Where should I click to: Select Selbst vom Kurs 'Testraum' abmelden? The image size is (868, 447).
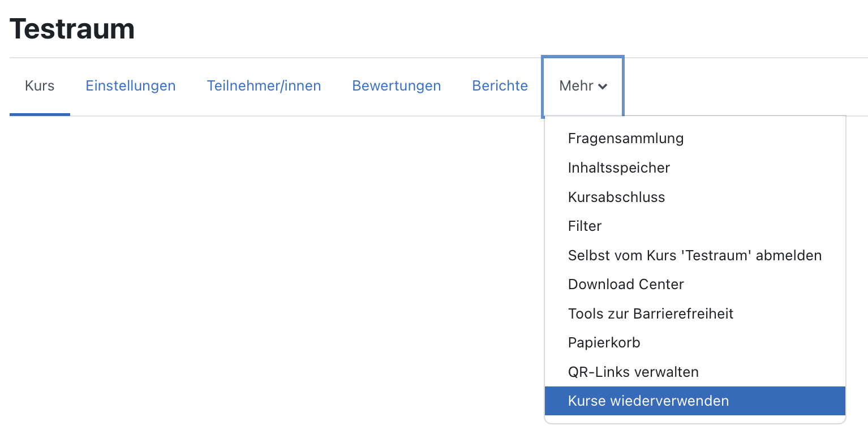pyautogui.click(x=695, y=255)
